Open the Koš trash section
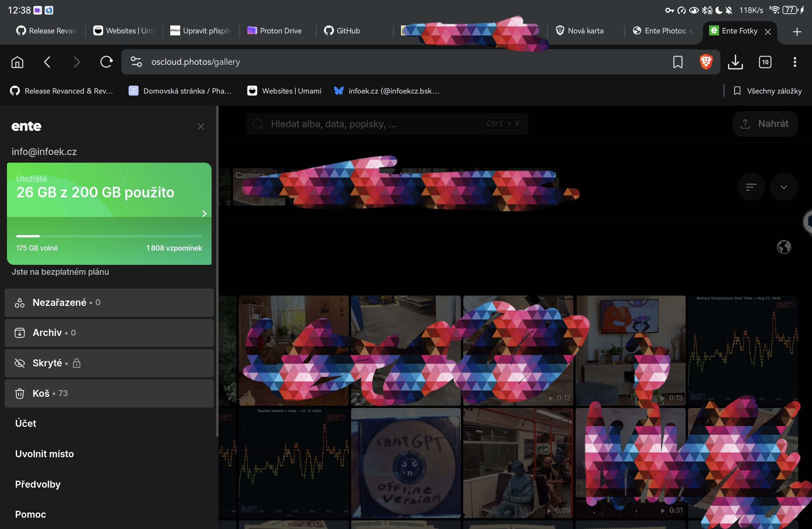The image size is (812, 529). (109, 393)
